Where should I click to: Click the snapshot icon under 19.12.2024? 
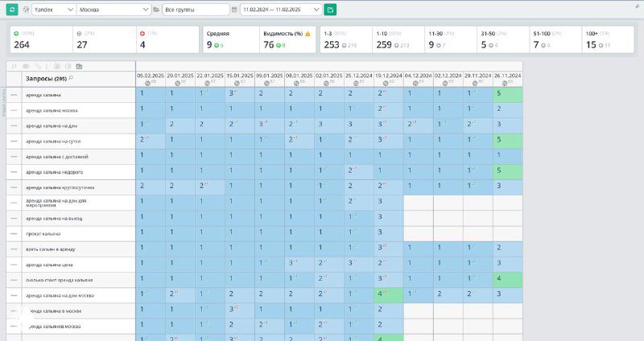pos(386,83)
